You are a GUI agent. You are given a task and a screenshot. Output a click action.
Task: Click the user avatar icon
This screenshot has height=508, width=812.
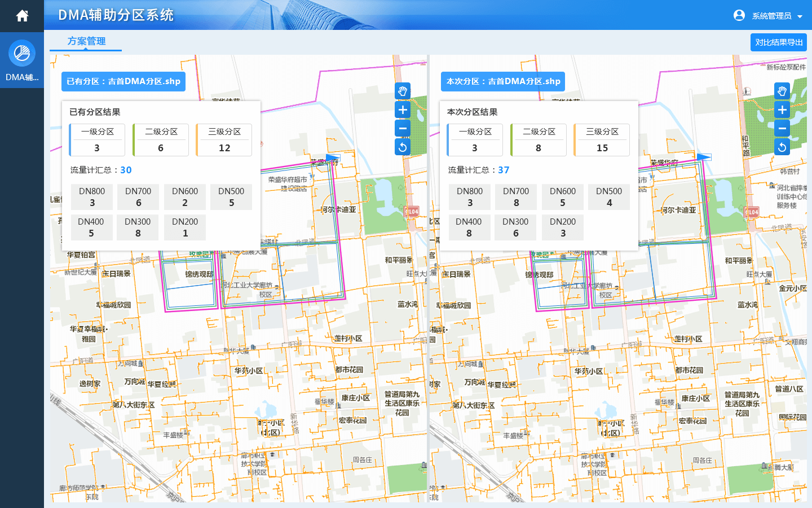(739, 15)
